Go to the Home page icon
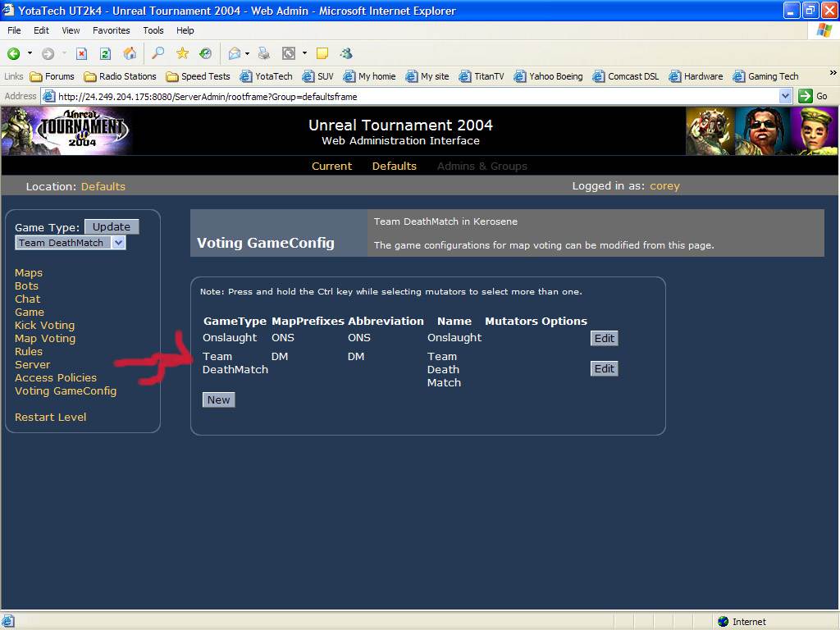The height and width of the screenshot is (630, 840). click(x=130, y=53)
